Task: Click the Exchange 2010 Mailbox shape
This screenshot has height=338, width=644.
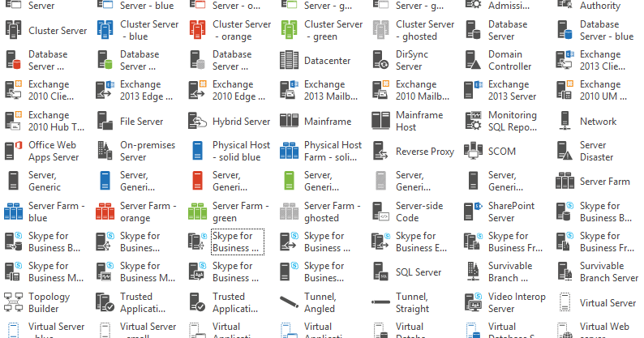Action: (x=380, y=90)
